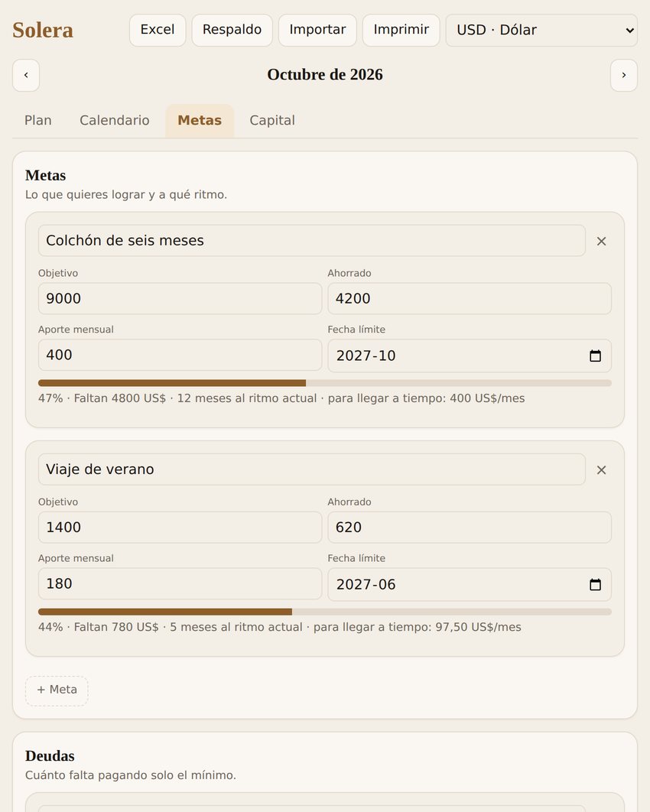
Task: Click Imprimir to print
Action: pos(401,30)
